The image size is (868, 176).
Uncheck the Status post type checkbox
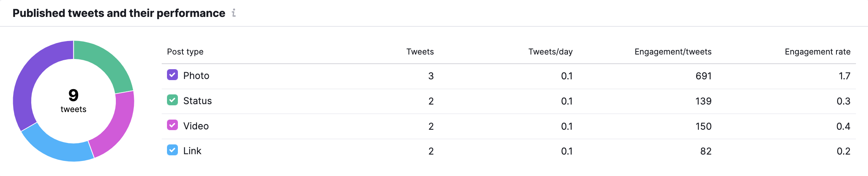click(172, 100)
